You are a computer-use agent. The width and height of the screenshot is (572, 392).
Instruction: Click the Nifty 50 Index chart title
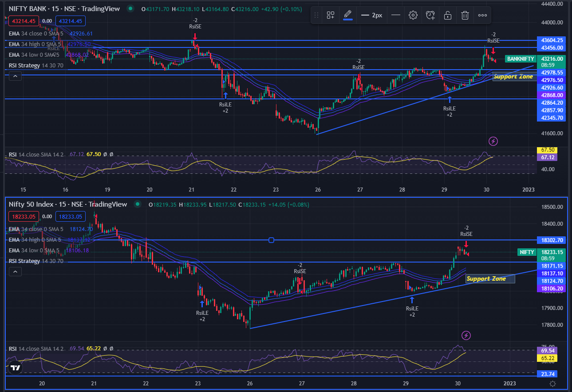[x=68, y=204]
